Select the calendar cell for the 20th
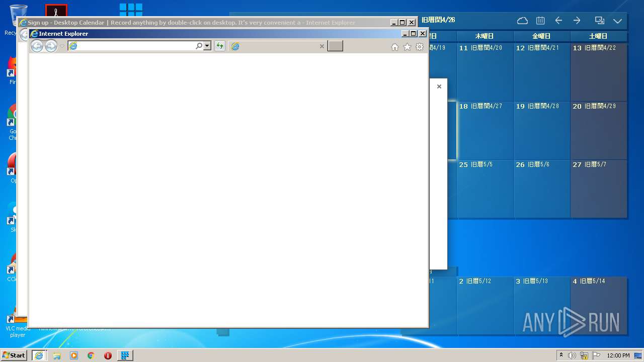Screen dimensions: 644x362 pos(599,131)
